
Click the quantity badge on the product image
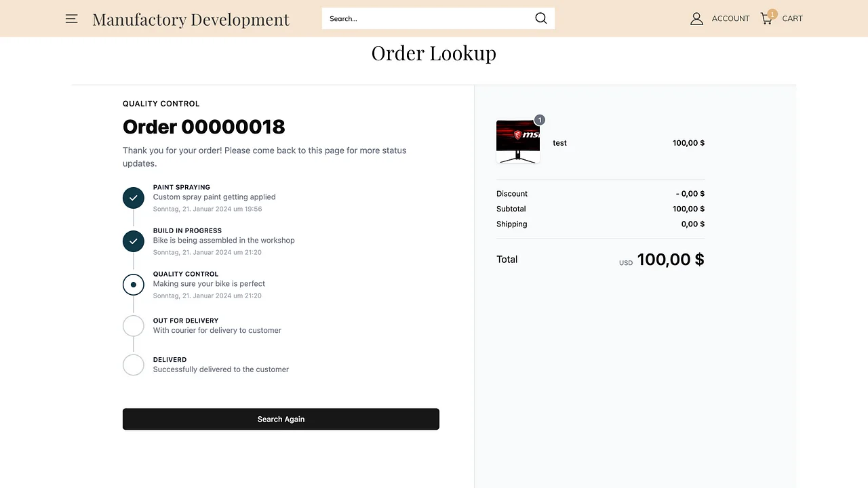coord(539,120)
